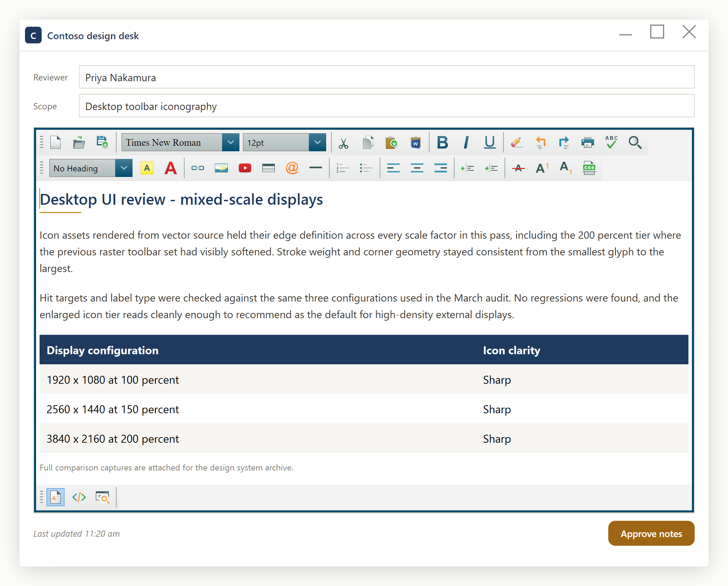The image size is (728, 586).
Task: Click the Insert link chain icon
Action: tap(198, 168)
